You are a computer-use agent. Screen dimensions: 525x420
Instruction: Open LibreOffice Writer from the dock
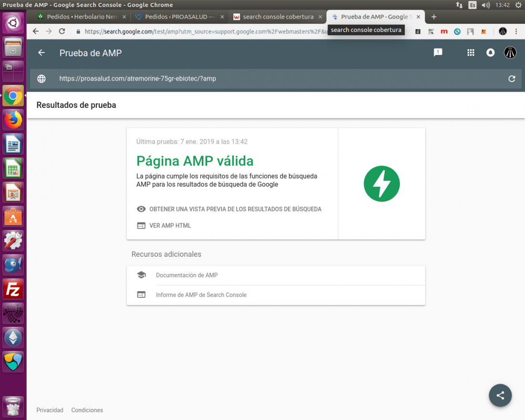tap(13, 144)
